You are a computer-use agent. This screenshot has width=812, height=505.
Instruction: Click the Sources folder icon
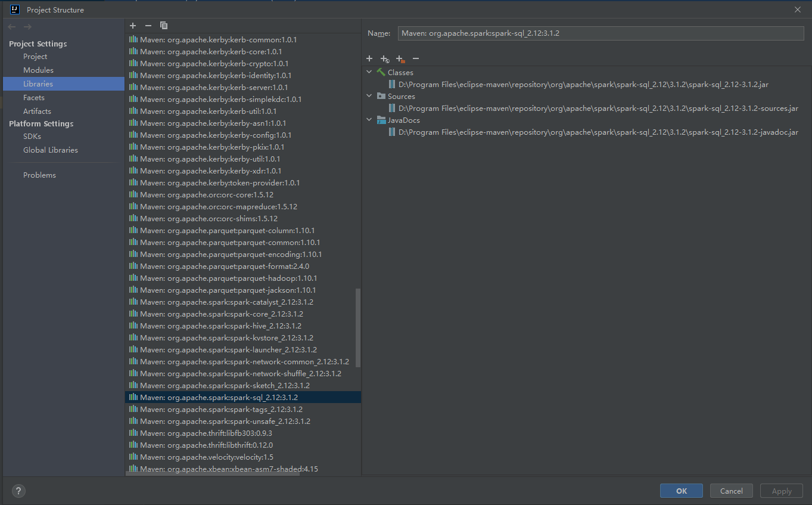tap(381, 96)
